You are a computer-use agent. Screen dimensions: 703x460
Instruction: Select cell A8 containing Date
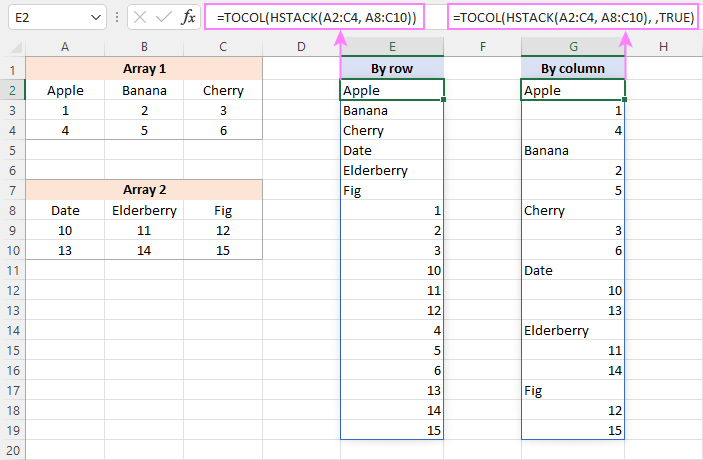[x=65, y=210]
